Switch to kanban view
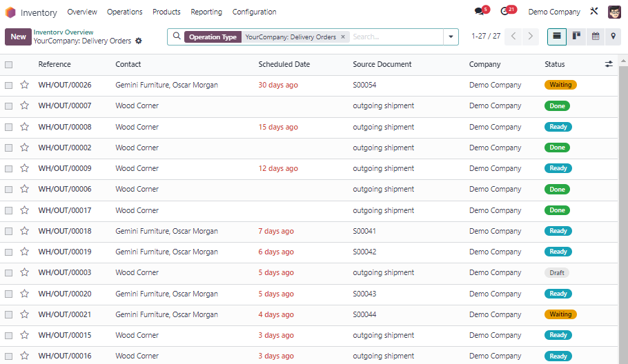628x364 pixels. [x=576, y=37]
